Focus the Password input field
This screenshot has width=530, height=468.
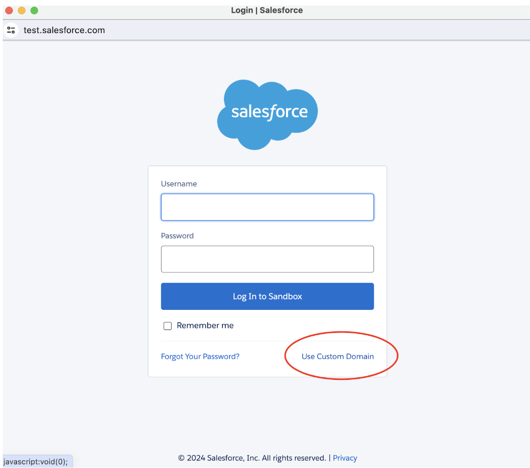(267, 259)
